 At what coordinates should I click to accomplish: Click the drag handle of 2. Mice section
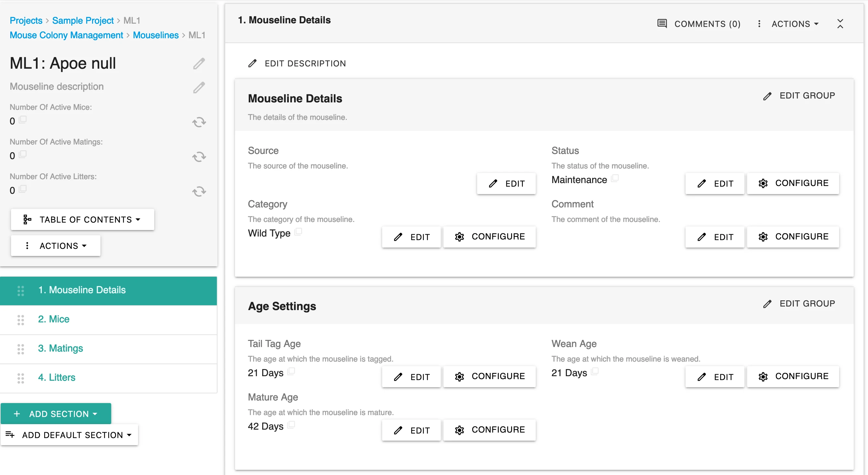(x=20, y=320)
